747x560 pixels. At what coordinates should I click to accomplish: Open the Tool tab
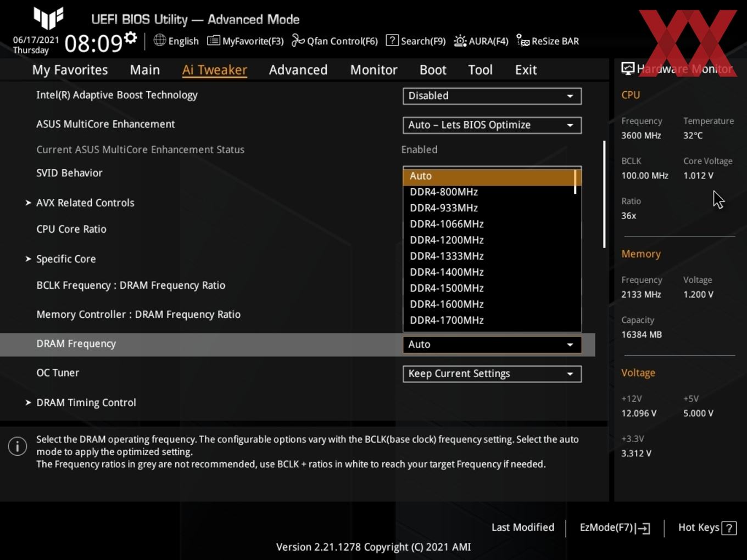coord(481,70)
